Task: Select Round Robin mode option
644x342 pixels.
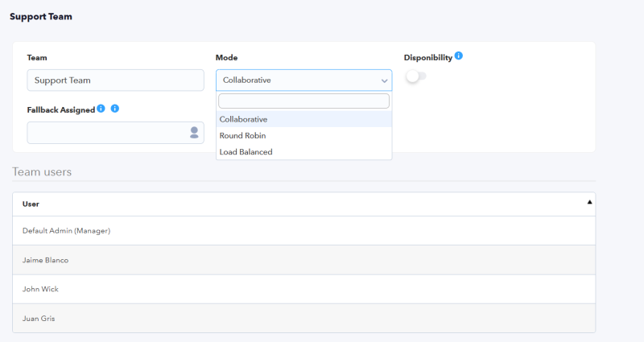Action: point(304,135)
